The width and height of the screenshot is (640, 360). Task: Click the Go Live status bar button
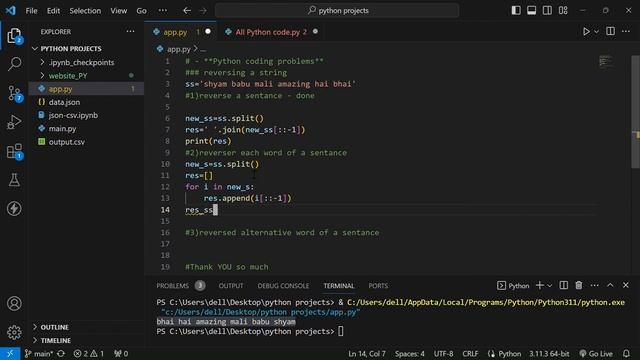point(596,353)
